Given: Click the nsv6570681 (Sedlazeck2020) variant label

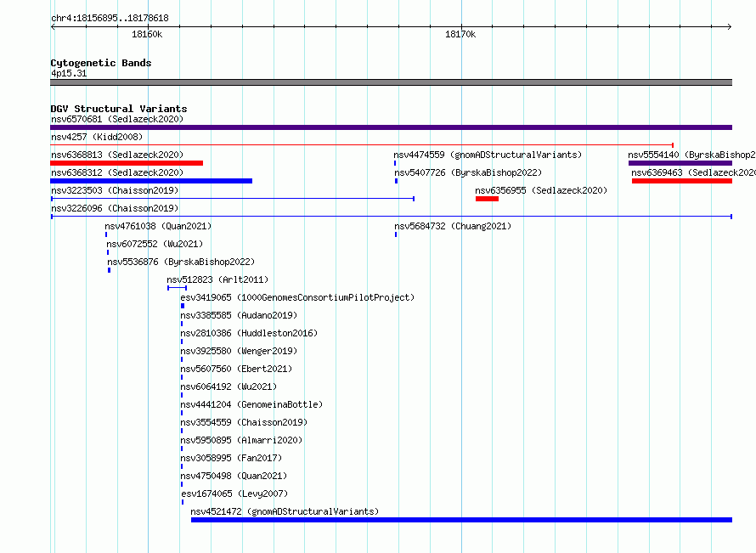Looking at the screenshot, I should 117,119.
